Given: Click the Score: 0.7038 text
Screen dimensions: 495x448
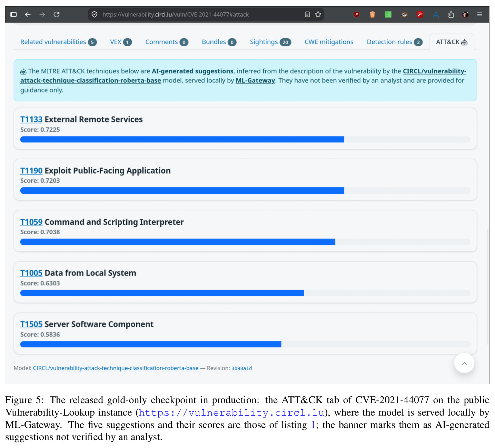Looking at the screenshot, I should click(40, 232).
